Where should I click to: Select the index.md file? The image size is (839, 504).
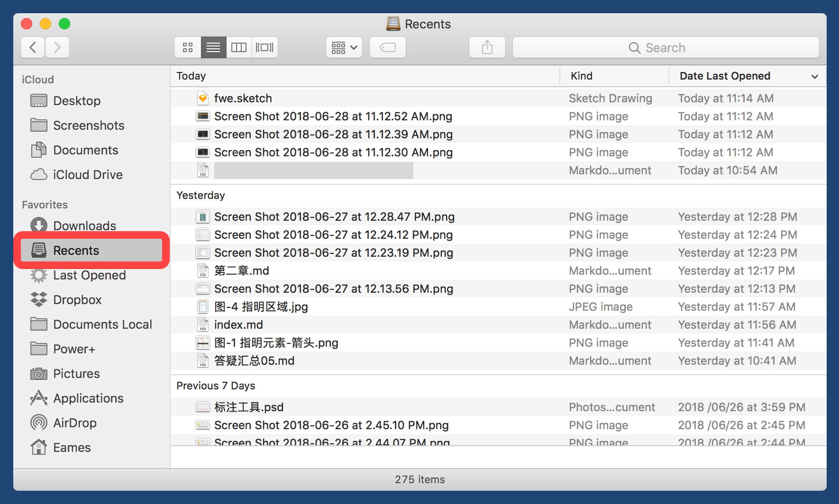click(238, 324)
